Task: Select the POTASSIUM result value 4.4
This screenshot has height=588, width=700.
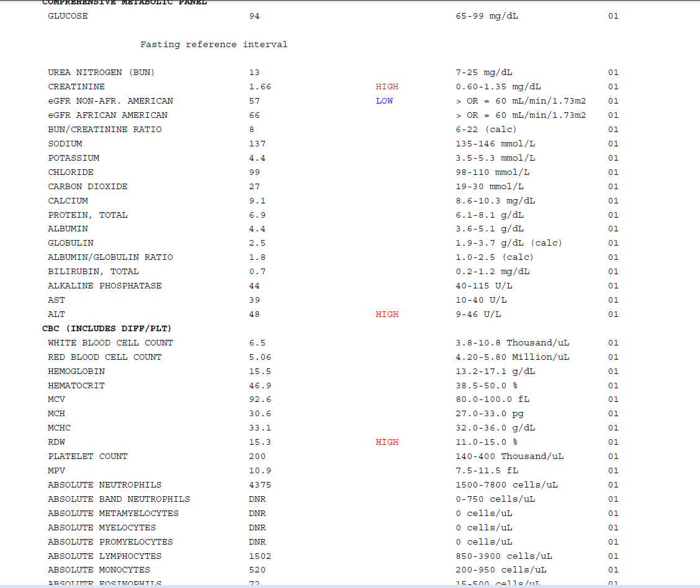Action: (257, 158)
